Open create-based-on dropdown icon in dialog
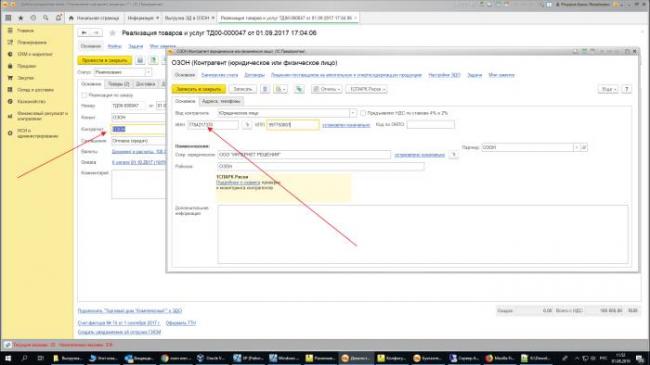 point(280,89)
